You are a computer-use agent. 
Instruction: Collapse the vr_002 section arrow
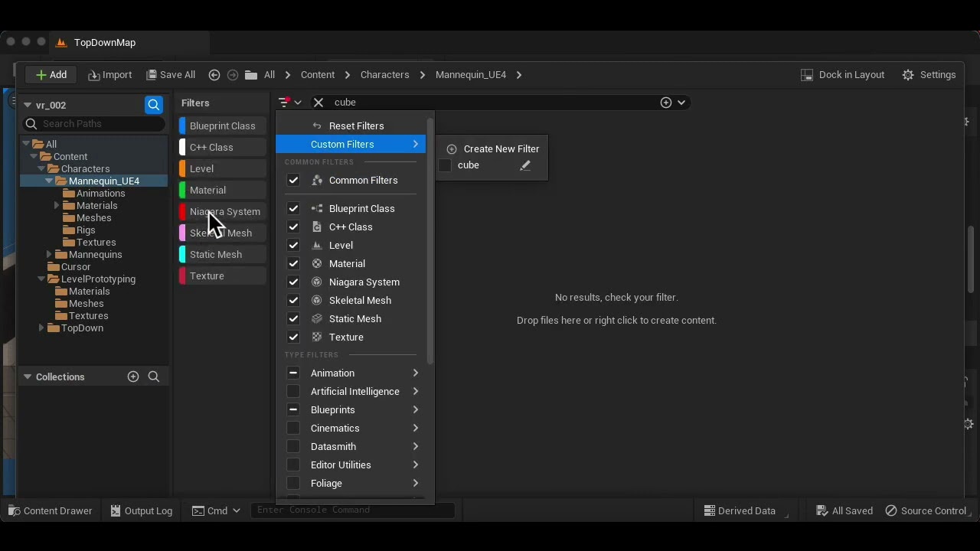tap(27, 105)
